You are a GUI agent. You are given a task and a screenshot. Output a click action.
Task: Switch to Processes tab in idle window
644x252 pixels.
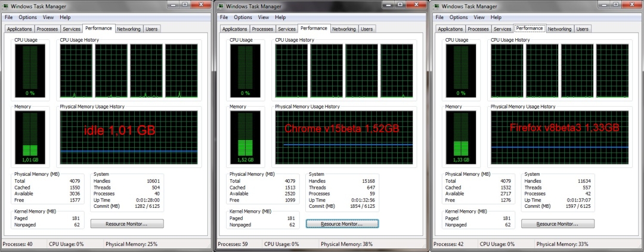point(47,29)
